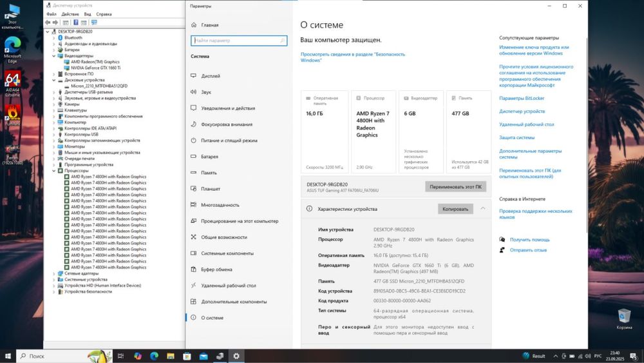The width and height of the screenshot is (644, 363).
Task: Click РУС language indicator in tray
Action: pyautogui.click(x=598, y=356)
